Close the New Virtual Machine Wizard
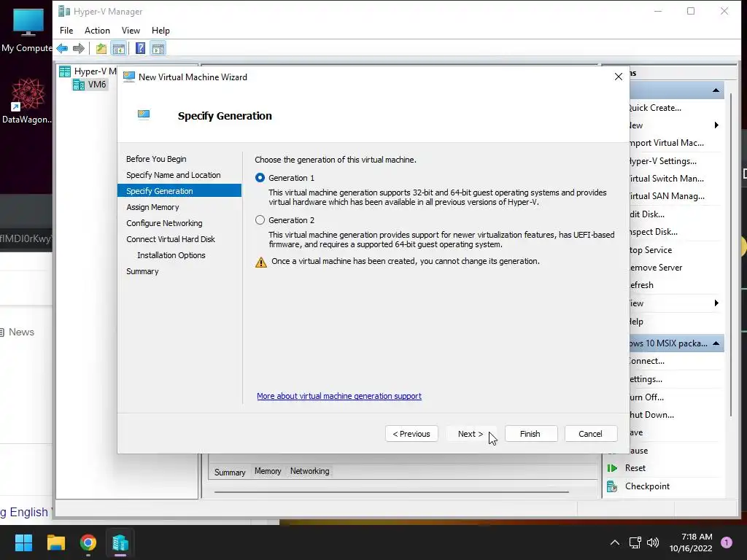 pyautogui.click(x=619, y=77)
